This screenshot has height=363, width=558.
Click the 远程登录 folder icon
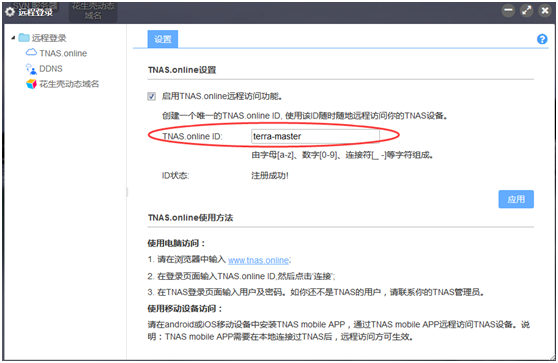click(x=24, y=37)
